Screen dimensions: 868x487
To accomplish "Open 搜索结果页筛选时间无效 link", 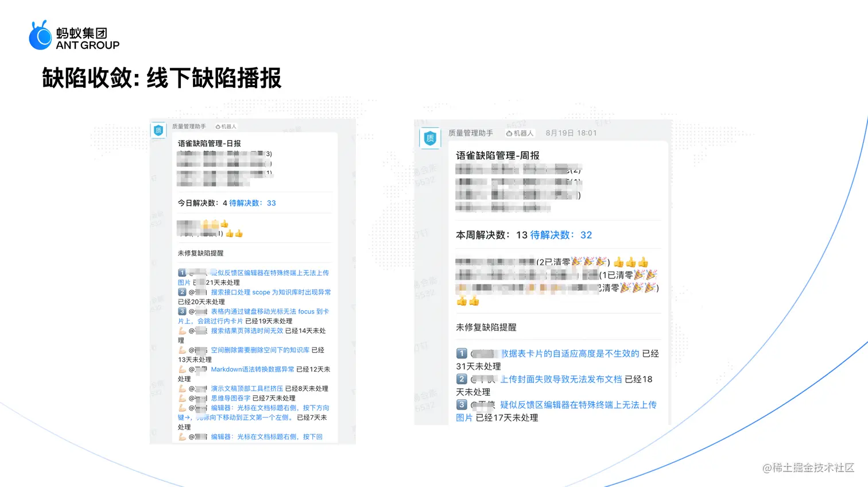I will pyautogui.click(x=247, y=331).
